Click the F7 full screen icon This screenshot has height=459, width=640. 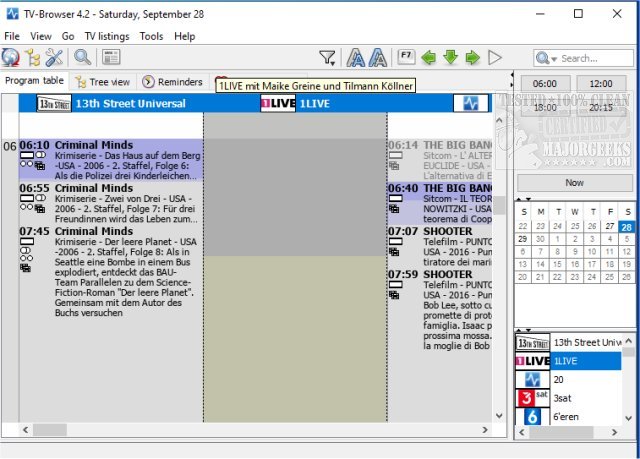click(x=406, y=57)
